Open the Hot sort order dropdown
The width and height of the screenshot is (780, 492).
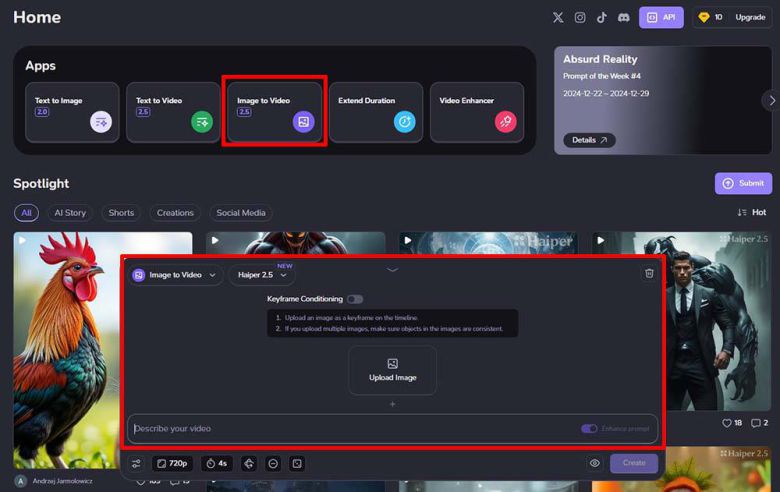pos(752,212)
